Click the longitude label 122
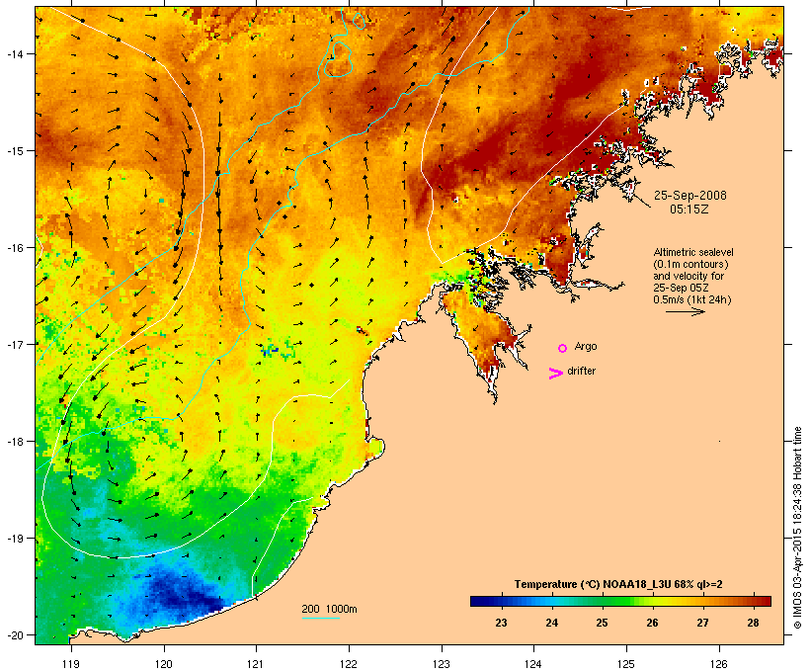This screenshot has height=672, width=810. [349, 664]
